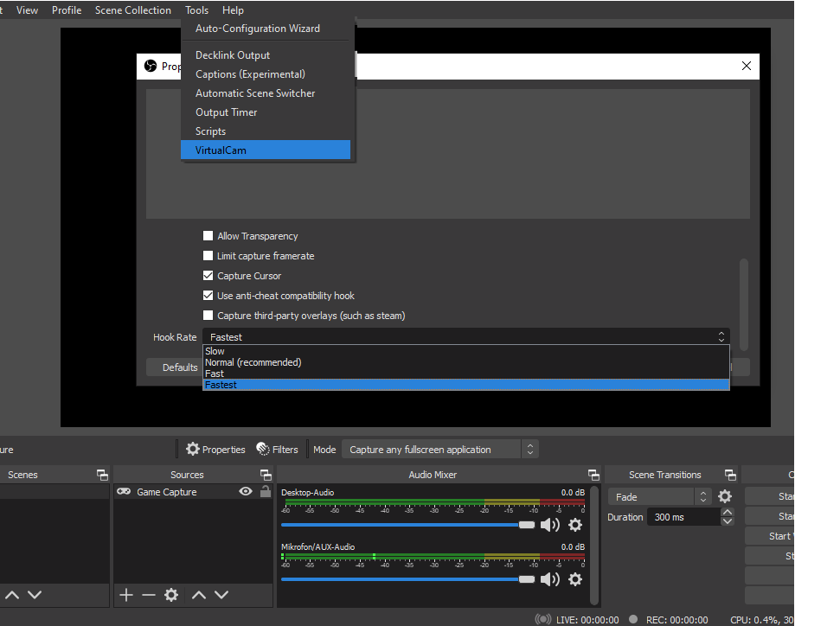
Task: Remove source with minus icon
Action: pos(149,595)
